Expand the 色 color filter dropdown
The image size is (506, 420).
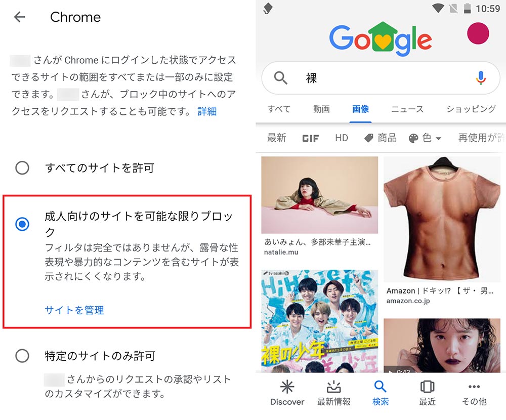point(425,138)
